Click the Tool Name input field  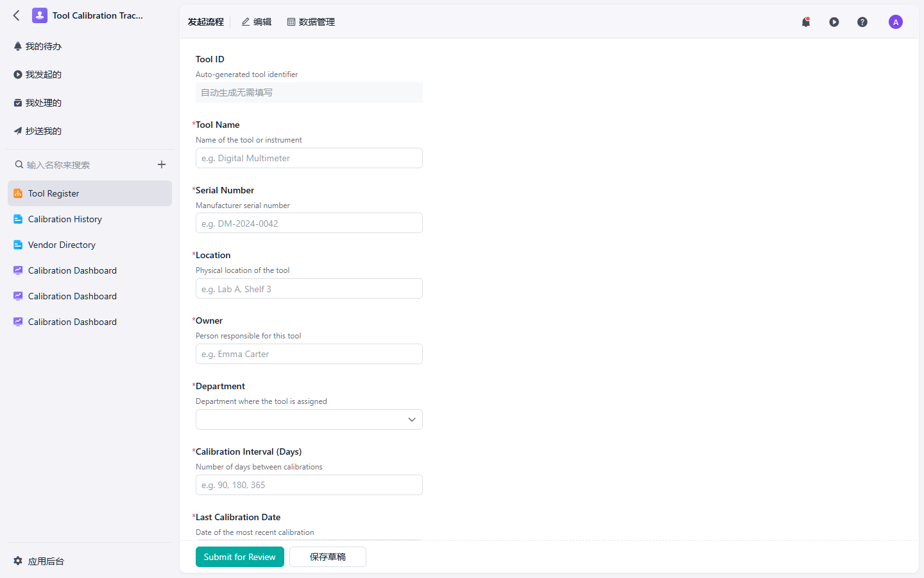(309, 158)
